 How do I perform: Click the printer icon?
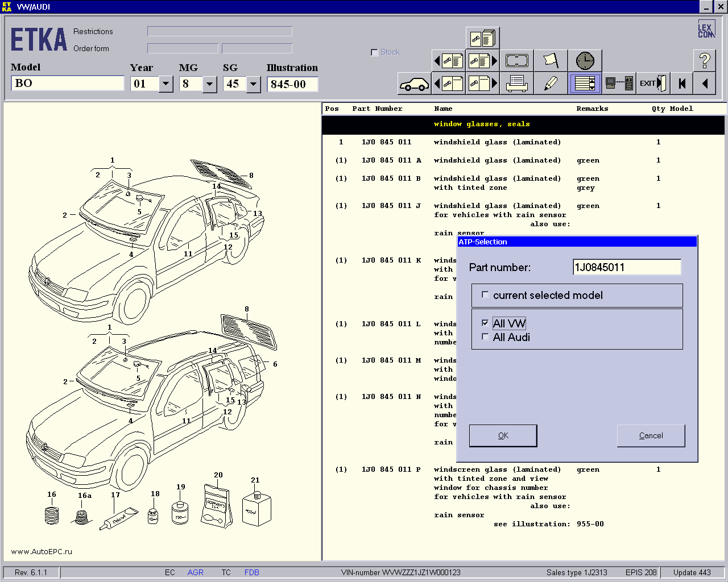click(516, 84)
